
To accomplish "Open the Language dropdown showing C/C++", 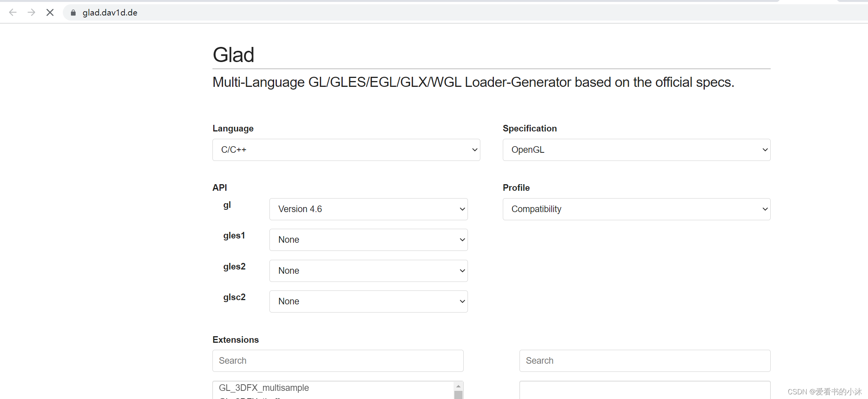I will point(346,150).
